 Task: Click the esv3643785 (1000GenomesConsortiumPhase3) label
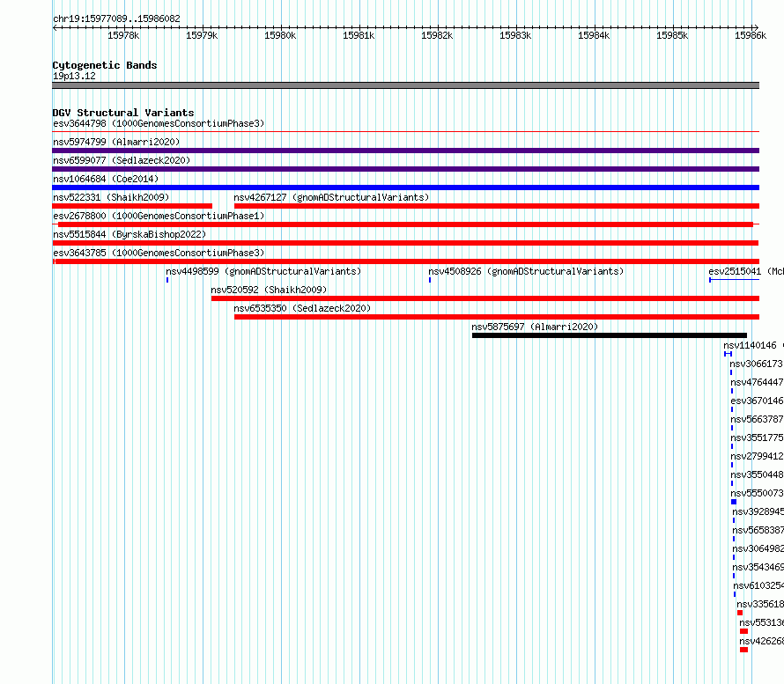point(159,253)
